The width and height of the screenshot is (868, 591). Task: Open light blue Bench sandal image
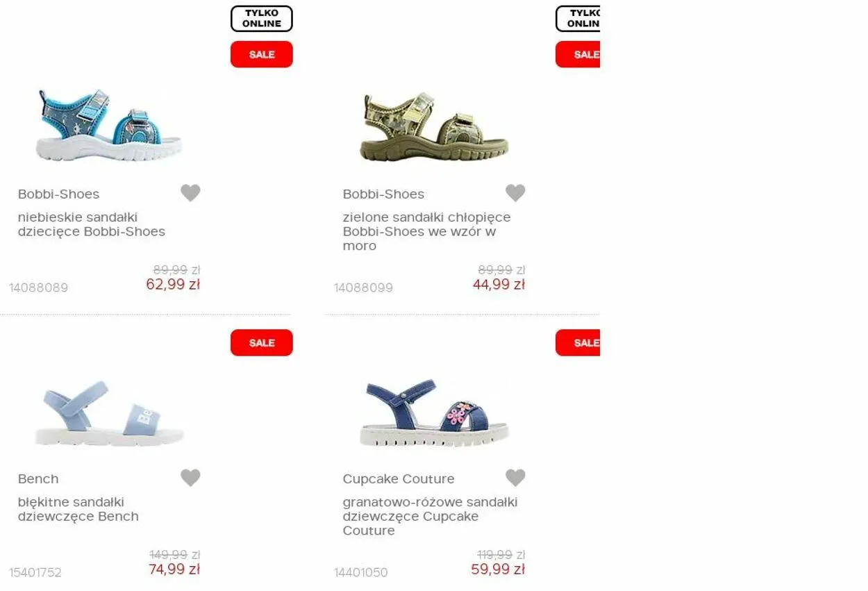(109, 414)
